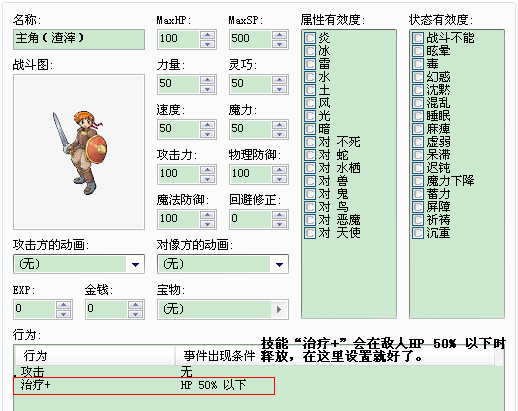Check the 睡眠 state box
The image size is (518, 411).
click(418, 116)
